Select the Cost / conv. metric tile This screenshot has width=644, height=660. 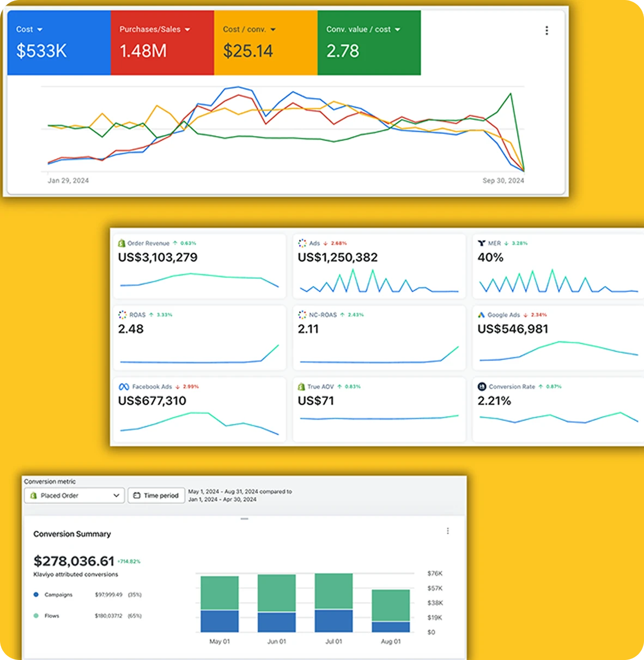266,42
